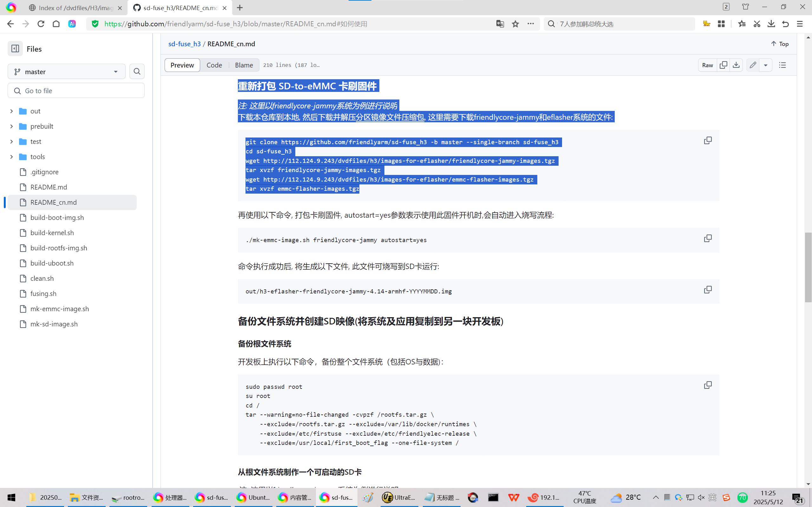Download the raw README file
The height and width of the screenshot is (507, 812).
(736, 65)
